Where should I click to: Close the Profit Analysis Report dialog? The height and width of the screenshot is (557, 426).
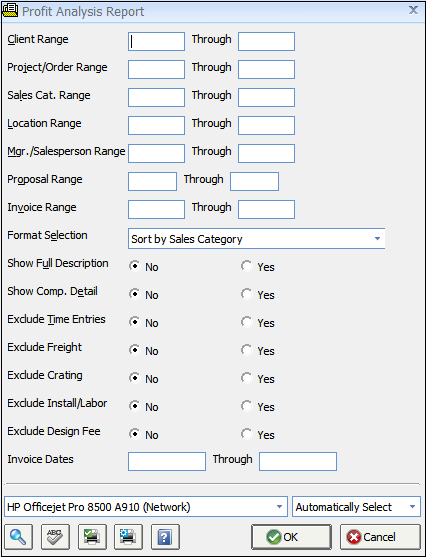413,10
